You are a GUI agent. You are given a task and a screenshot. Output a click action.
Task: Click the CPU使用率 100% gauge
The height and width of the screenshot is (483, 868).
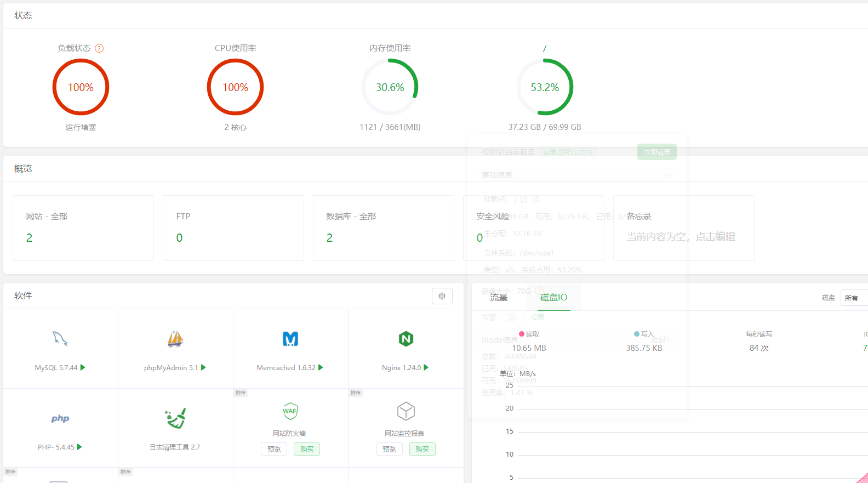click(x=236, y=87)
